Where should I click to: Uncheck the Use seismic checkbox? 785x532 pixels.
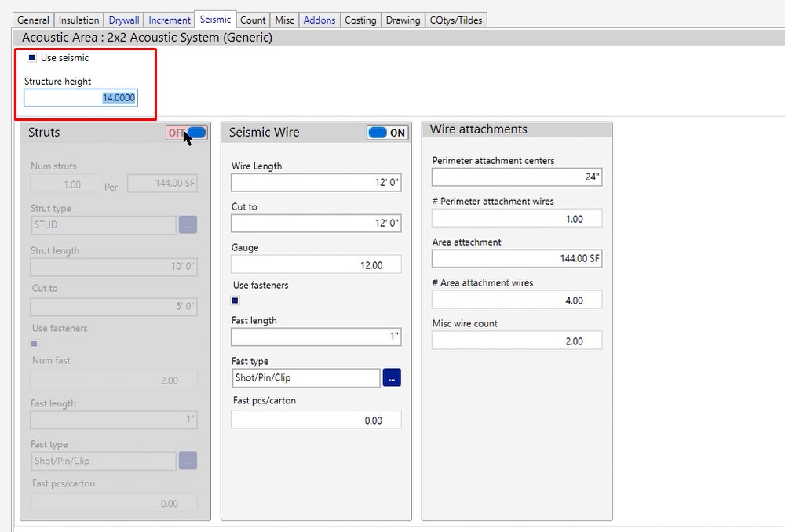tap(32, 58)
